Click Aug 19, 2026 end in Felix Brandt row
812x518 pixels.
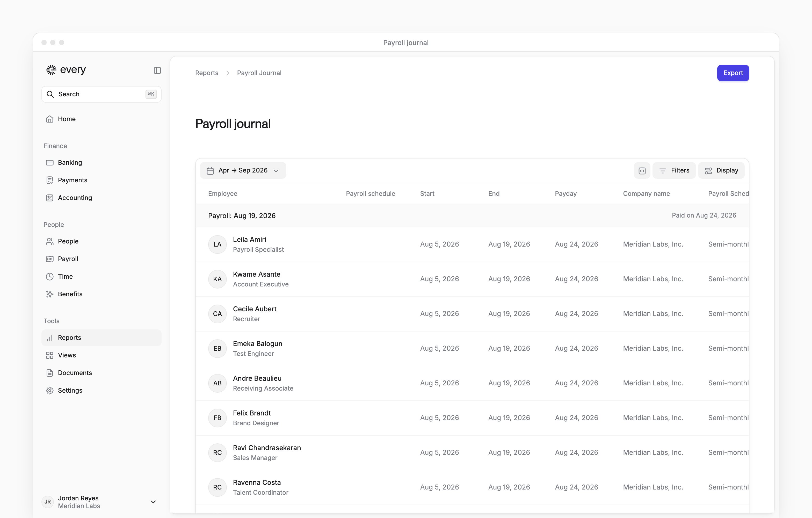(509, 418)
